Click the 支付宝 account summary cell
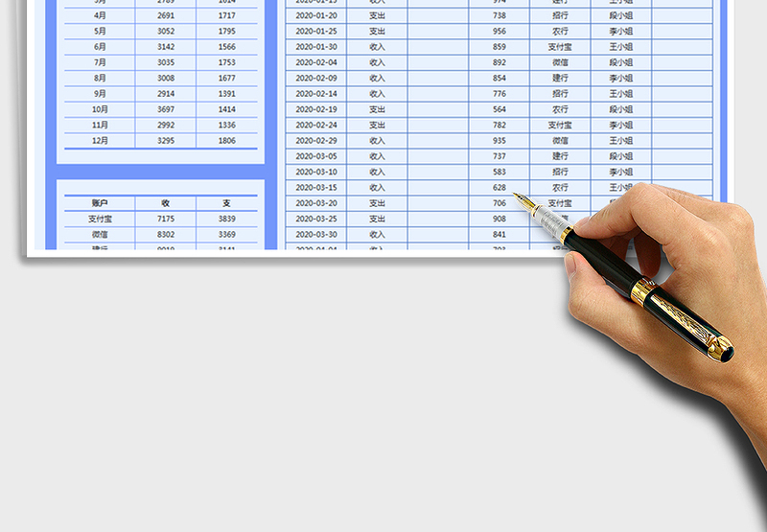The height and width of the screenshot is (532, 767). click(100, 219)
